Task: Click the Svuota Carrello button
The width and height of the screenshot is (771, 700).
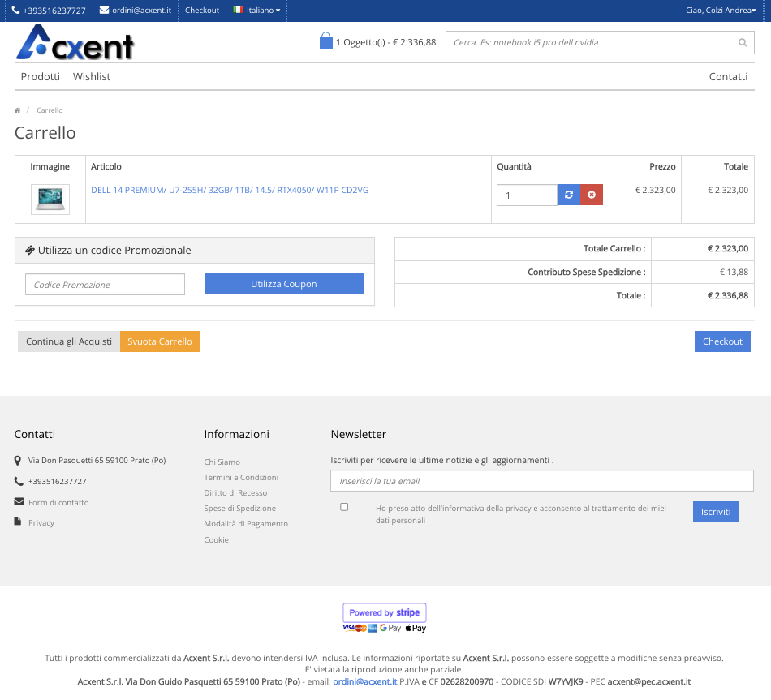Action: (160, 341)
